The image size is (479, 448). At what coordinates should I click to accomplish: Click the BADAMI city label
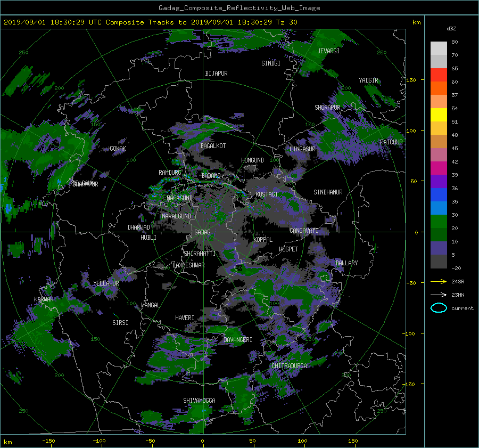point(211,176)
